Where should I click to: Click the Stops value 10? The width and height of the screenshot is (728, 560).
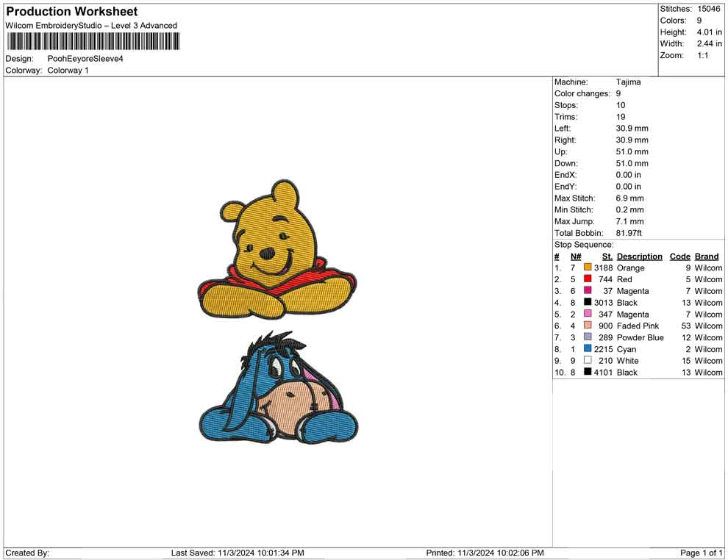click(x=621, y=105)
